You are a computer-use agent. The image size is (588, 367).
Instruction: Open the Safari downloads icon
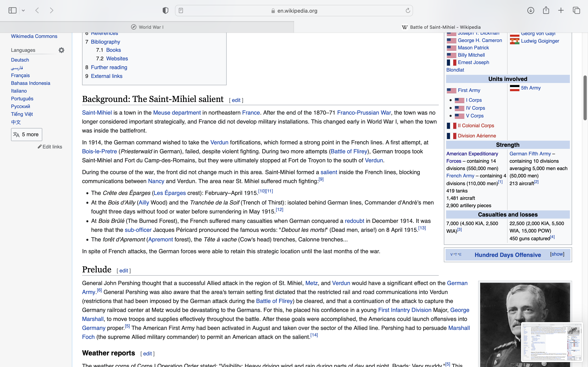[530, 10]
